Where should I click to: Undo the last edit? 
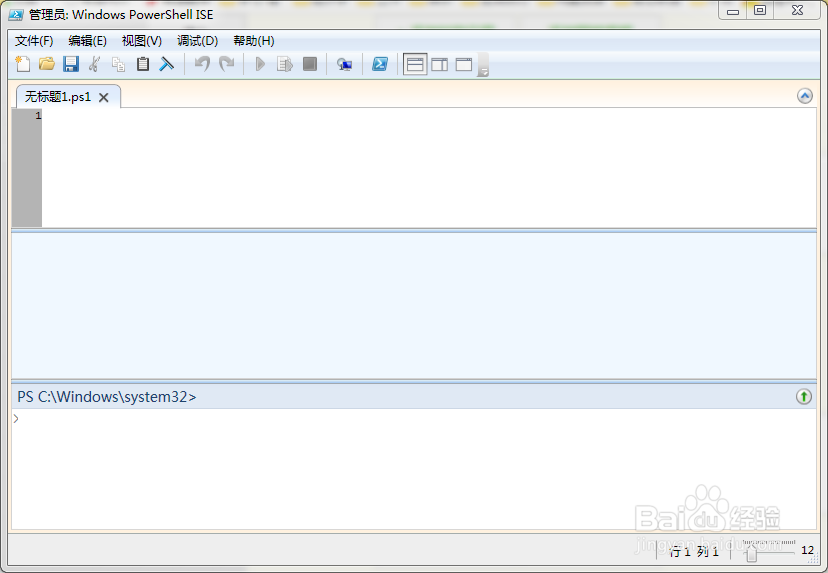pyautogui.click(x=202, y=64)
